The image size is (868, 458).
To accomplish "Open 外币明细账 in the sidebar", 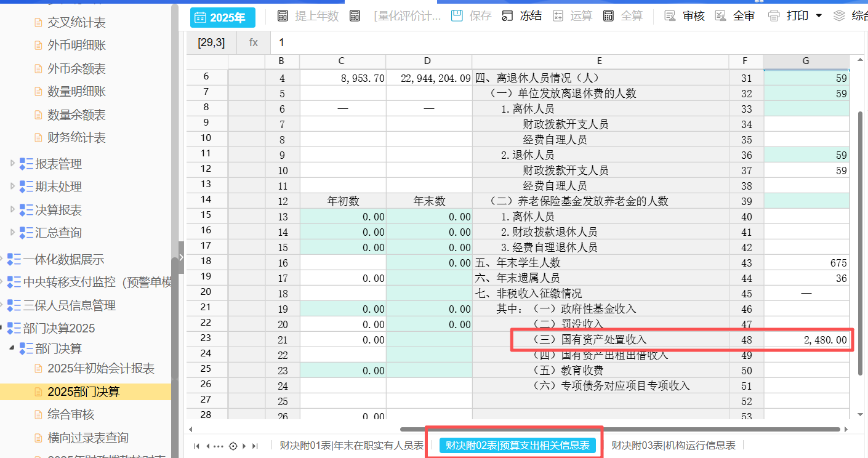I will click(76, 46).
